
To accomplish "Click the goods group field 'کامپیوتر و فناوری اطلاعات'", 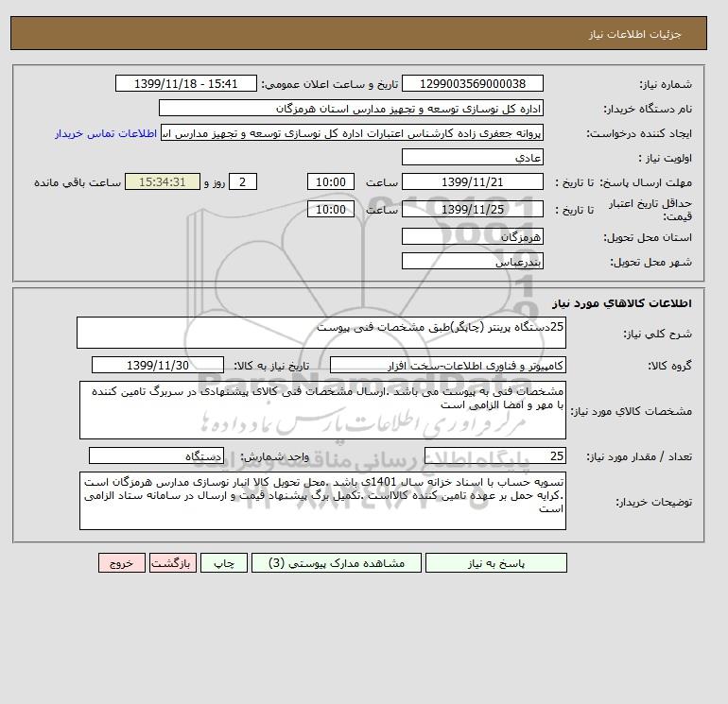I will click(x=447, y=365).
